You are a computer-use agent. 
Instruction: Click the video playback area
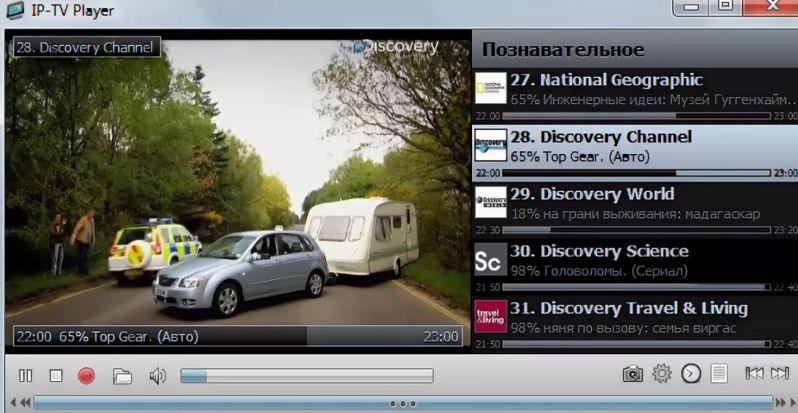pyautogui.click(x=238, y=191)
